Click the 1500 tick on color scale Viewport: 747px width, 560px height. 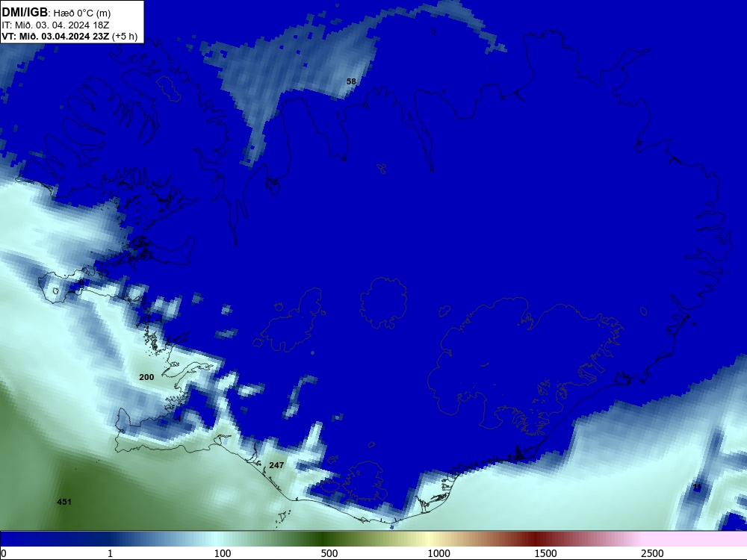click(545, 553)
